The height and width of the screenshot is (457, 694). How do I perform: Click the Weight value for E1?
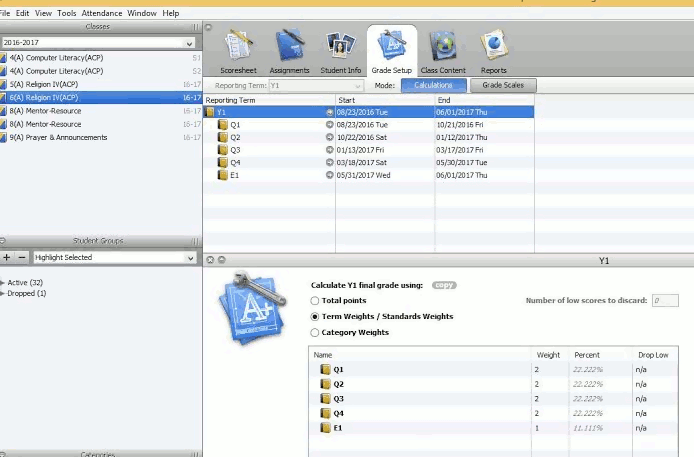coord(537,428)
